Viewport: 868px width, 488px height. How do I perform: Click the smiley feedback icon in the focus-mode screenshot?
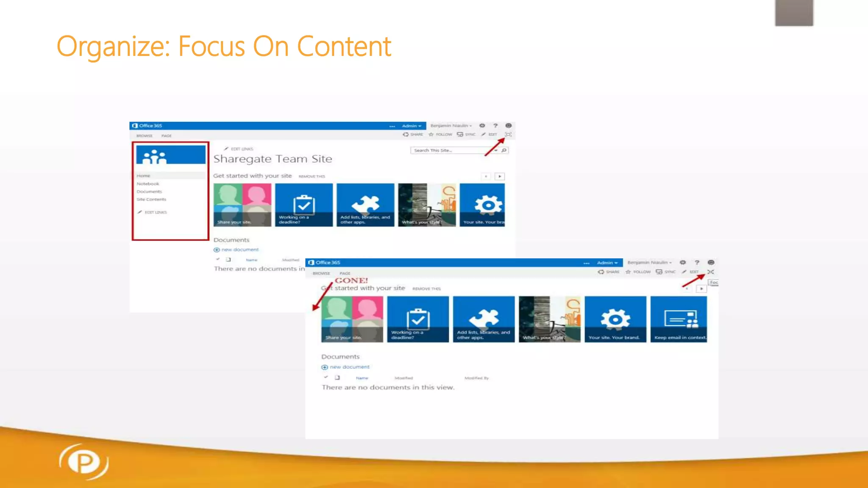[711, 263]
